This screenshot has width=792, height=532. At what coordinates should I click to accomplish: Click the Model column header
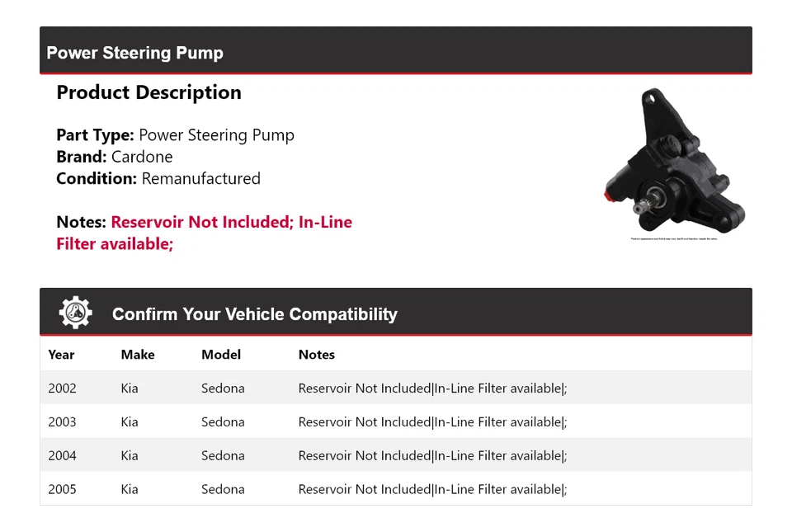221,355
